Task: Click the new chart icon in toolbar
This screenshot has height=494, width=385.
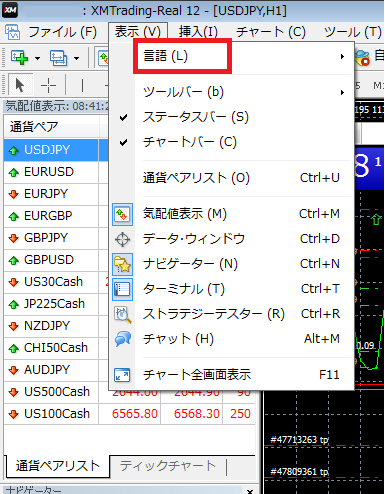Action: 19,58
